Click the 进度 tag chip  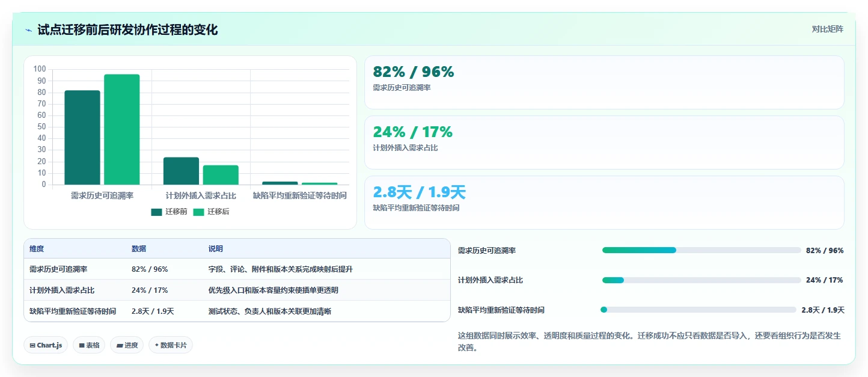[127, 345]
